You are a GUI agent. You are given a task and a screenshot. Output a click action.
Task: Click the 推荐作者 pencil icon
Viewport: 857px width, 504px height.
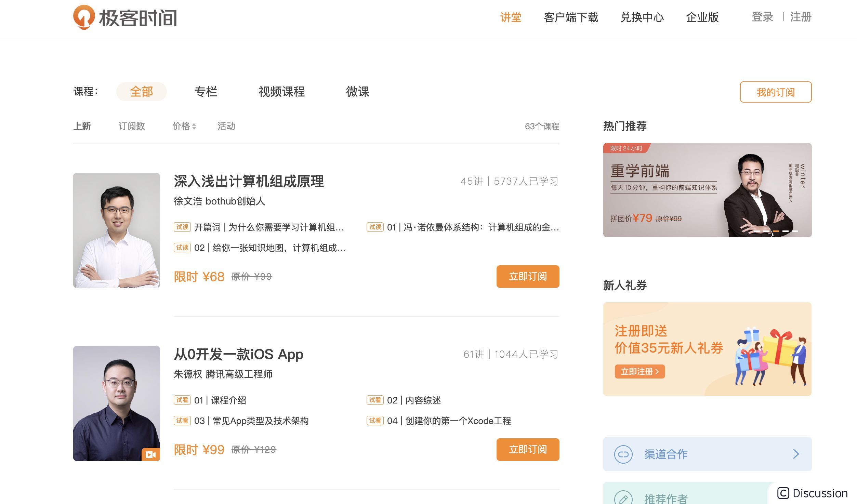coord(623,499)
